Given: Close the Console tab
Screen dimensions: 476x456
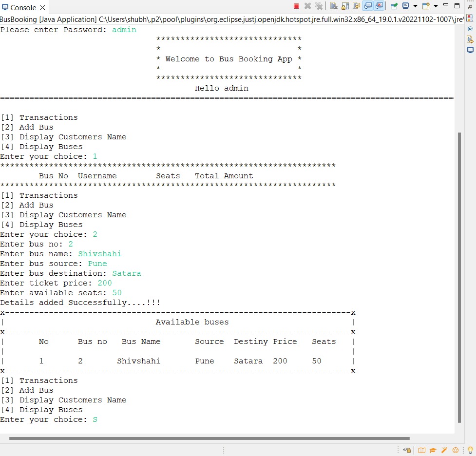Looking at the screenshot, I should click(x=43, y=8).
